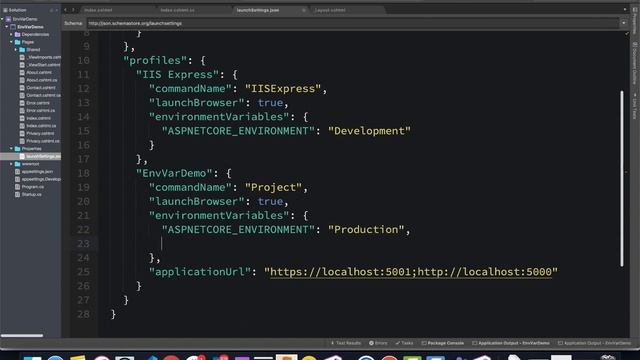Switch to the _Layout.cshtml tab

click(x=330, y=10)
